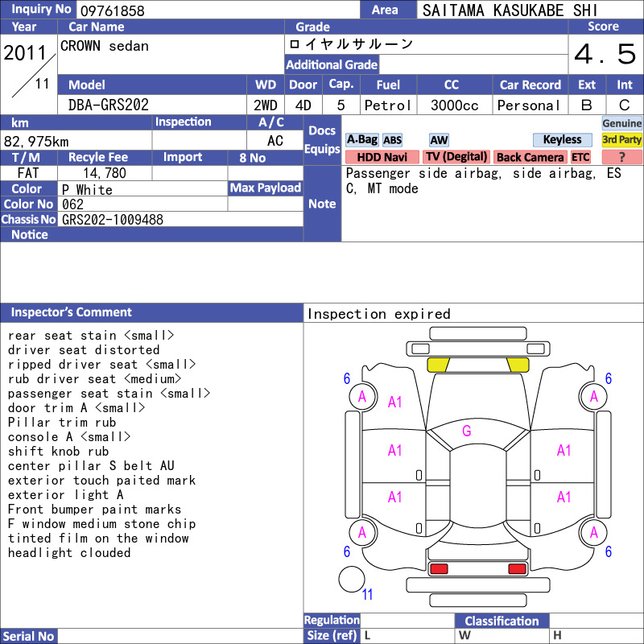
Task: Select comment line 'driver seat distorted'
Action: point(84,350)
